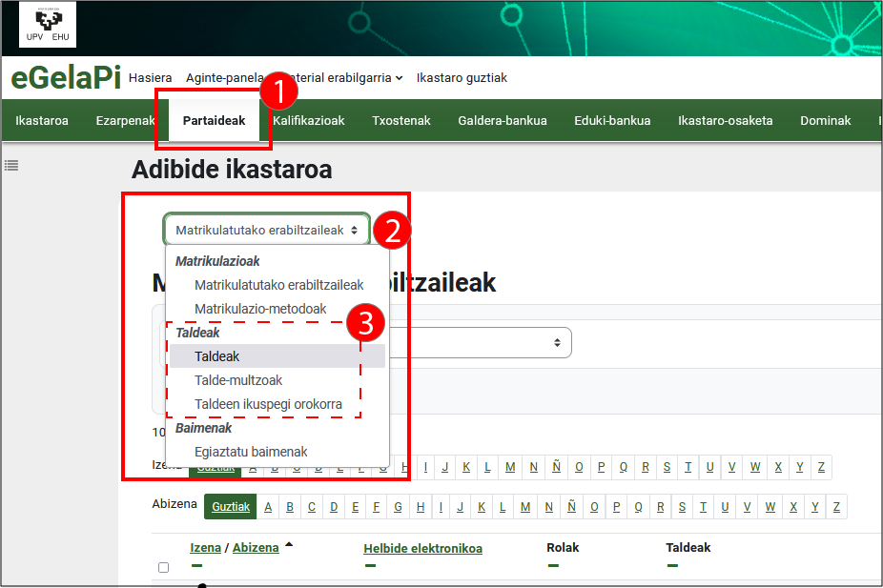Sort by Helbide elektronikoa column header
Screen dimensions: 883x588
click(422, 548)
